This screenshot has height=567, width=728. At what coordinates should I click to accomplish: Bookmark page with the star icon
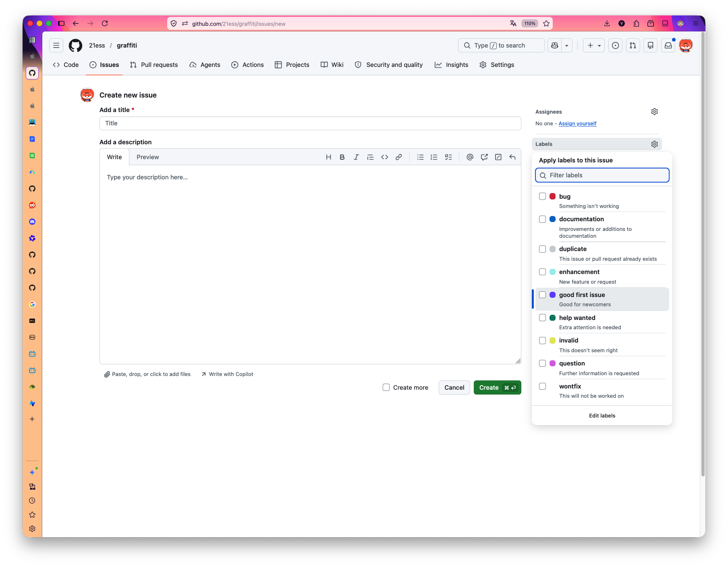(546, 24)
